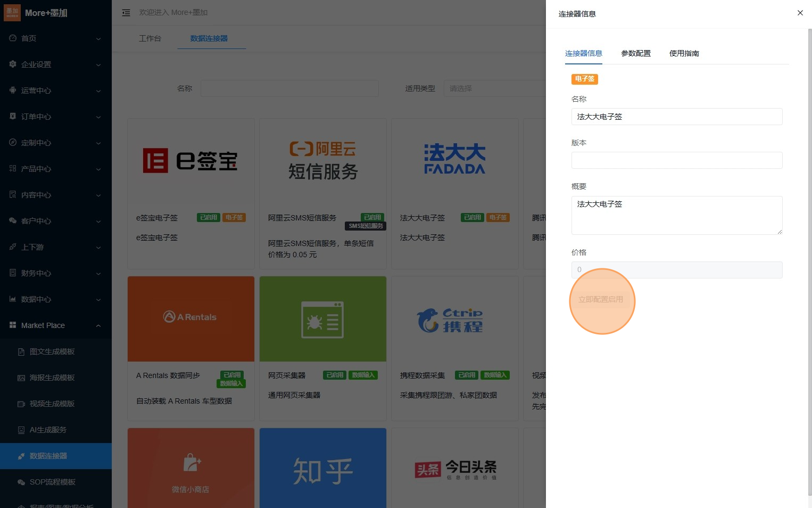Open the SOP流程模板 menu item

(x=52, y=482)
